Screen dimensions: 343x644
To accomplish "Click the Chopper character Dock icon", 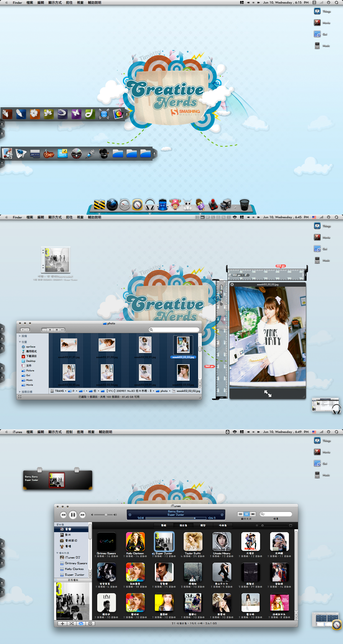I will point(175,205).
